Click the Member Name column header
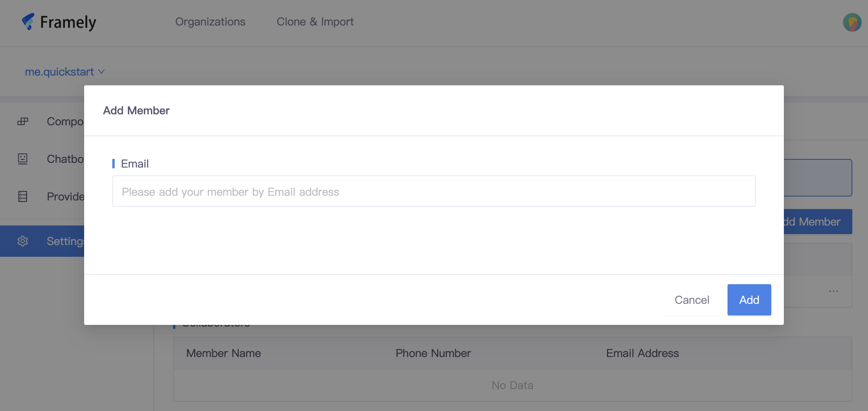The width and height of the screenshot is (868, 411). click(x=223, y=353)
